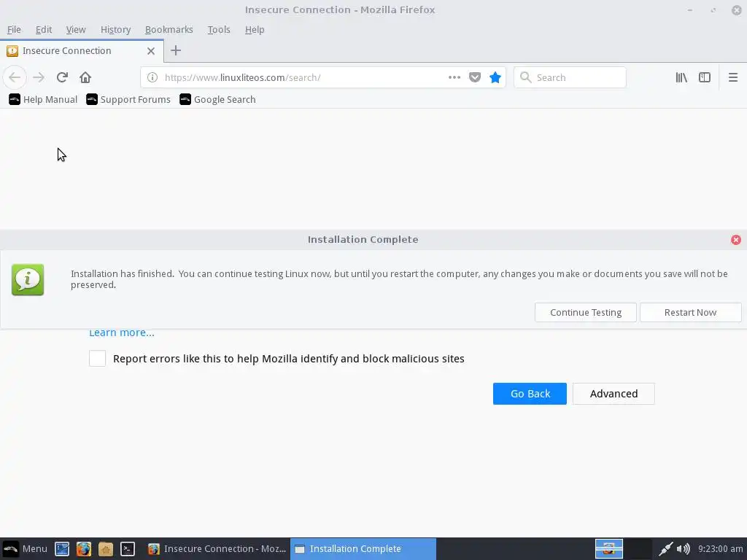Open the Edit menu

[43, 29]
